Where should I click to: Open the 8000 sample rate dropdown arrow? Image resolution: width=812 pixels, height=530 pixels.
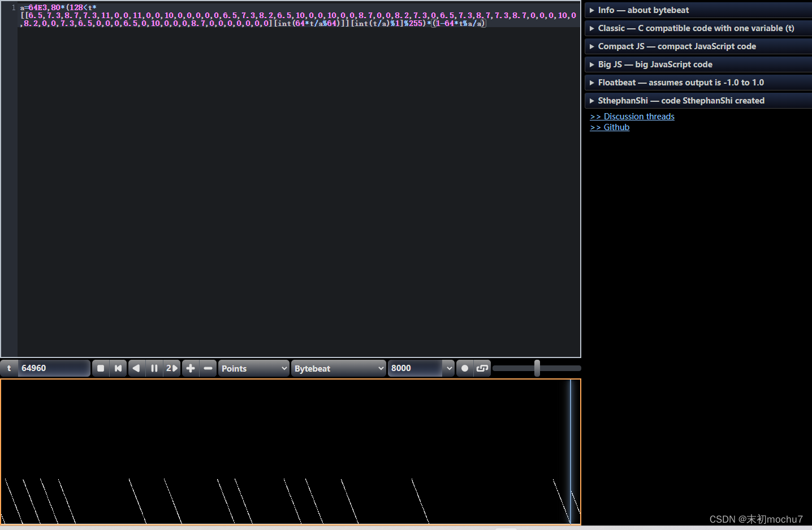point(449,368)
